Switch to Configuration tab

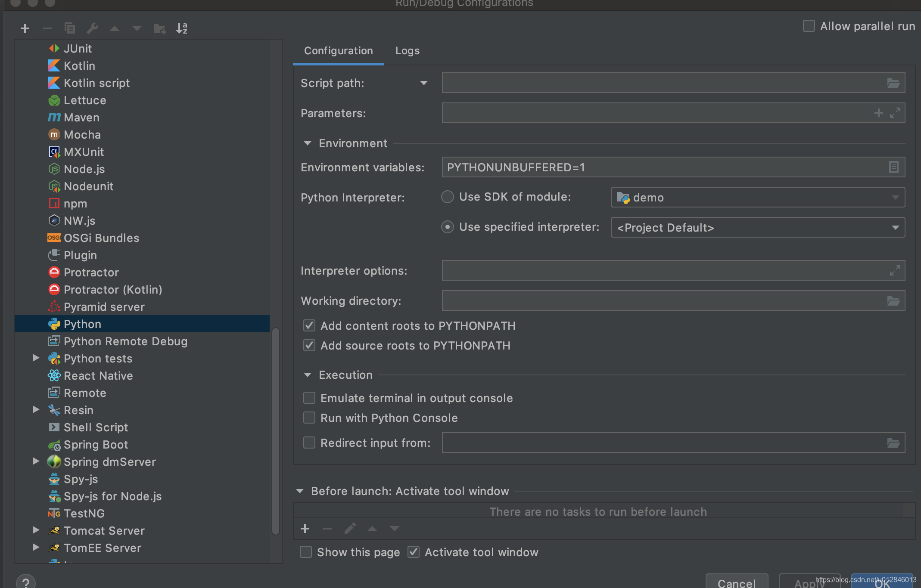point(339,51)
